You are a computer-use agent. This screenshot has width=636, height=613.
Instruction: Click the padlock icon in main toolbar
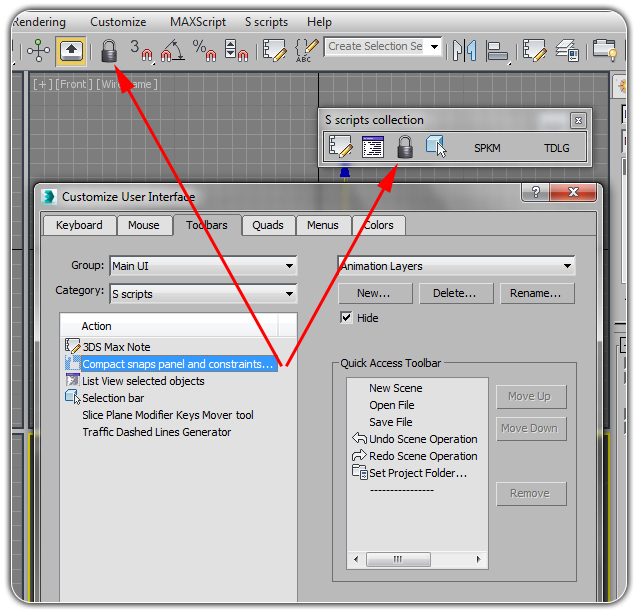point(109,51)
